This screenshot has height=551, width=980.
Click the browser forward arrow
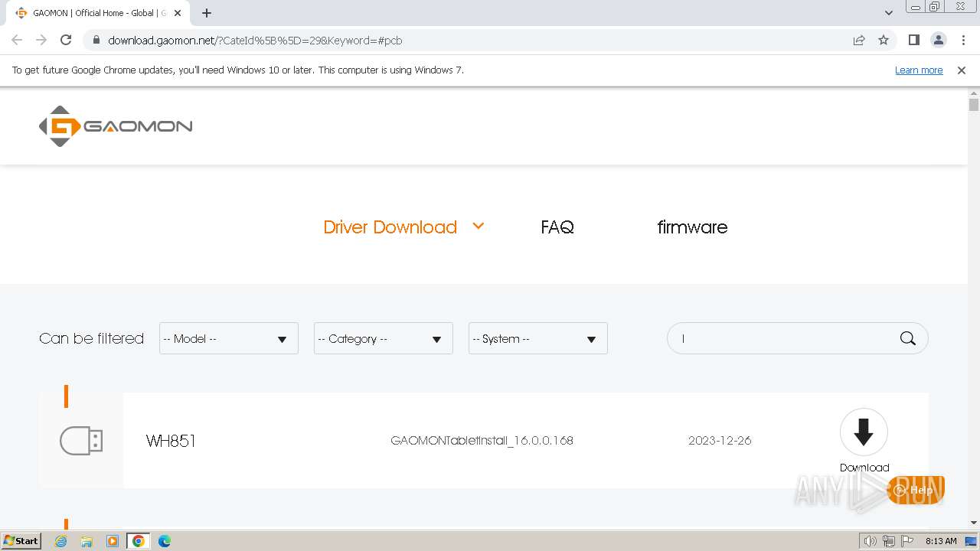[x=41, y=40]
